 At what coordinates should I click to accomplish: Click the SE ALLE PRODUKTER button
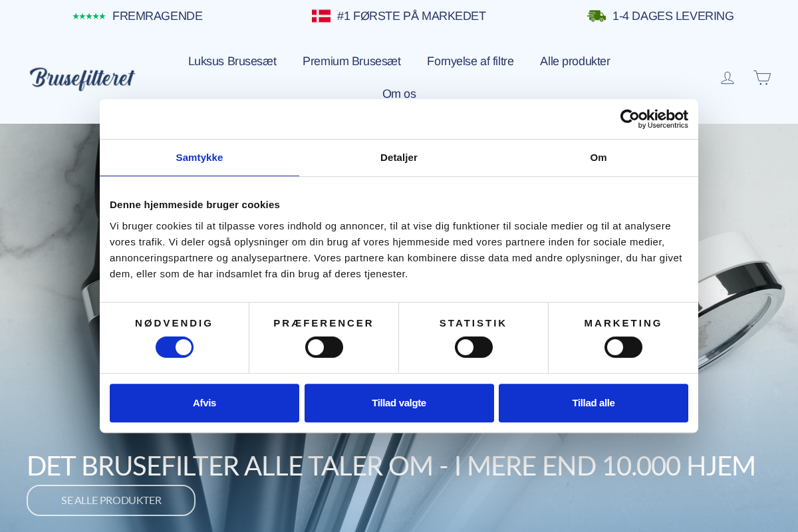pyautogui.click(x=110, y=500)
